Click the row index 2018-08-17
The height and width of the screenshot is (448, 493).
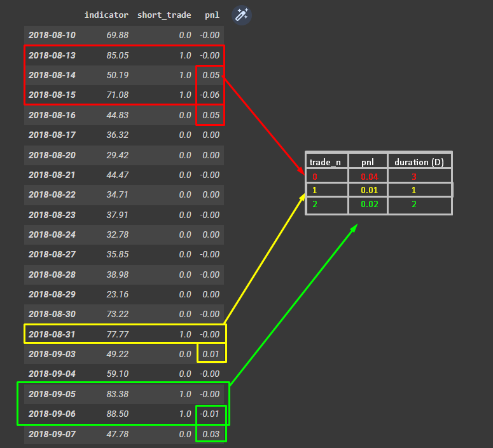52,135
